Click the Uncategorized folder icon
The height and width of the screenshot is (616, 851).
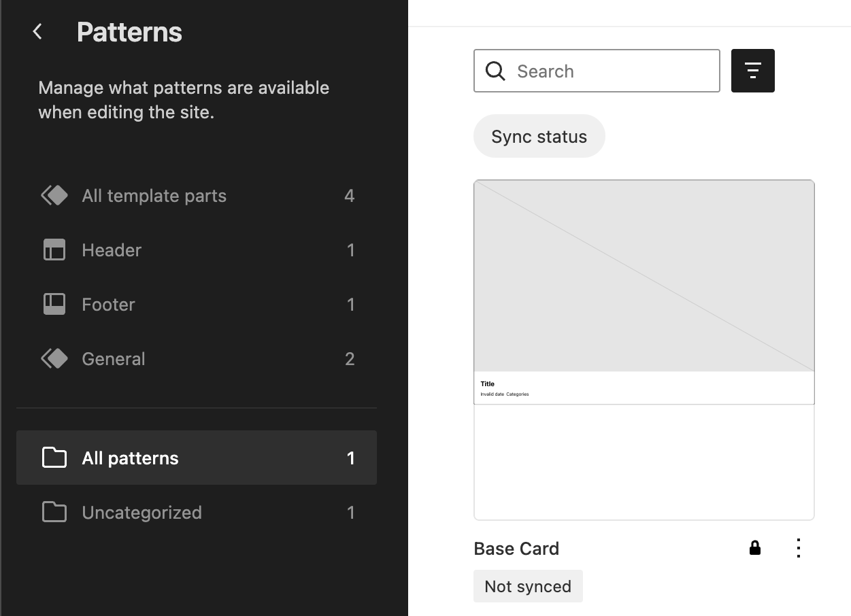point(54,512)
